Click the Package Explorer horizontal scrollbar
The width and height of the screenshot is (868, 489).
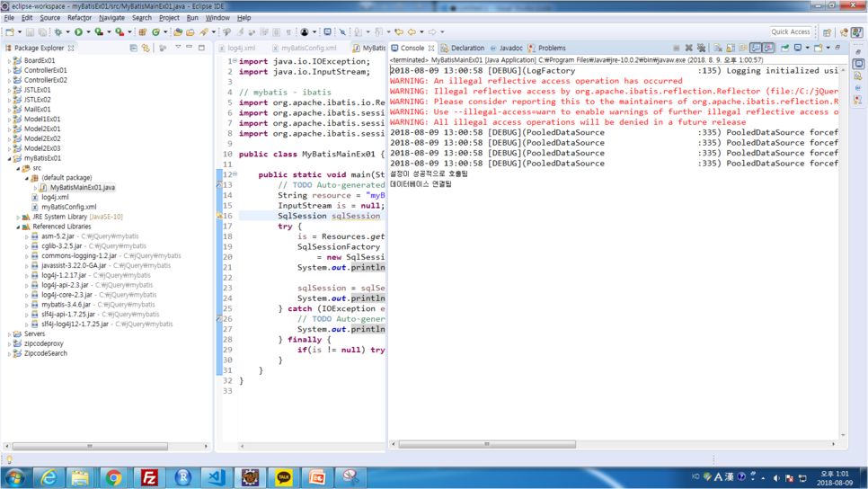click(x=90, y=446)
